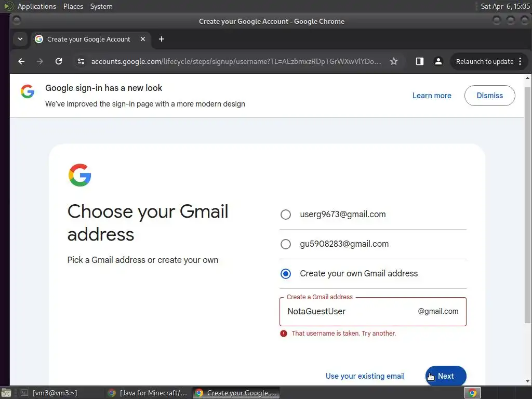
Task: Select userg9673@gmail.com radio option
Action: [x=286, y=215]
